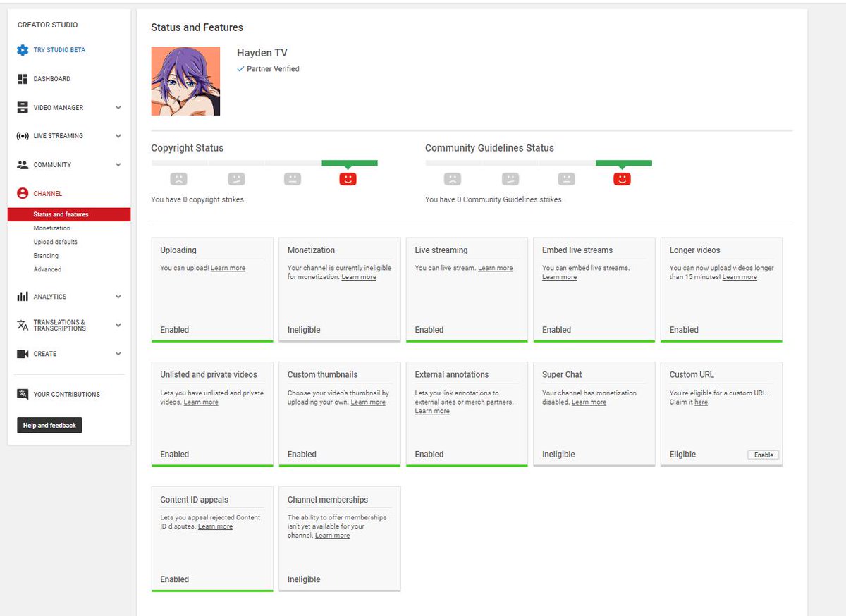The image size is (846, 616).
Task: Click the Try Studio Beta gear icon
Action: pyautogui.click(x=23, y=50)
